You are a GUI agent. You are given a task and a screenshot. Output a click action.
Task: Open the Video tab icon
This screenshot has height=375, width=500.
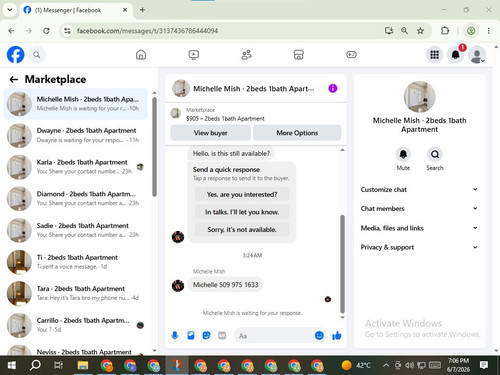pyautogui.click(x=194, y=55)
